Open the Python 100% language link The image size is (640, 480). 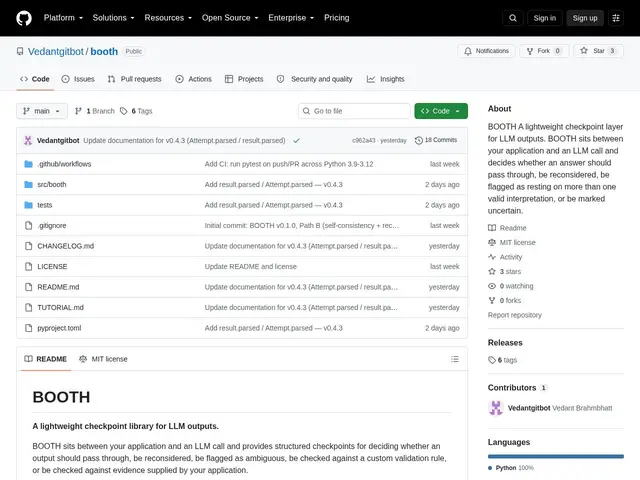tap(511, 468)
